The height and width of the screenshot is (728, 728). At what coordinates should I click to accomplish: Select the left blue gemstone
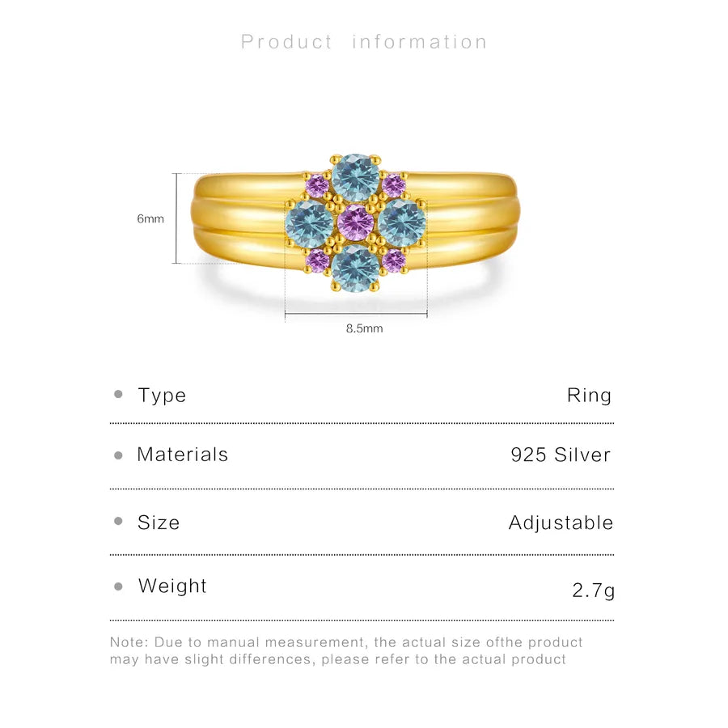[310, 223]
